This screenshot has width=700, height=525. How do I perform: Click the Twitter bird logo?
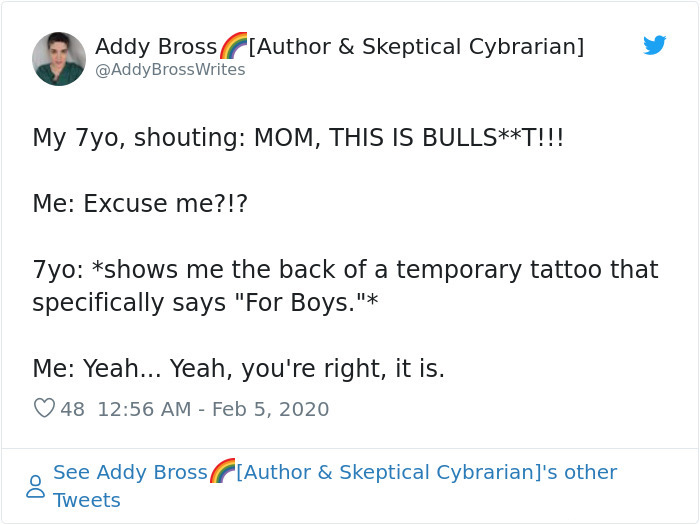click(654, 45)
